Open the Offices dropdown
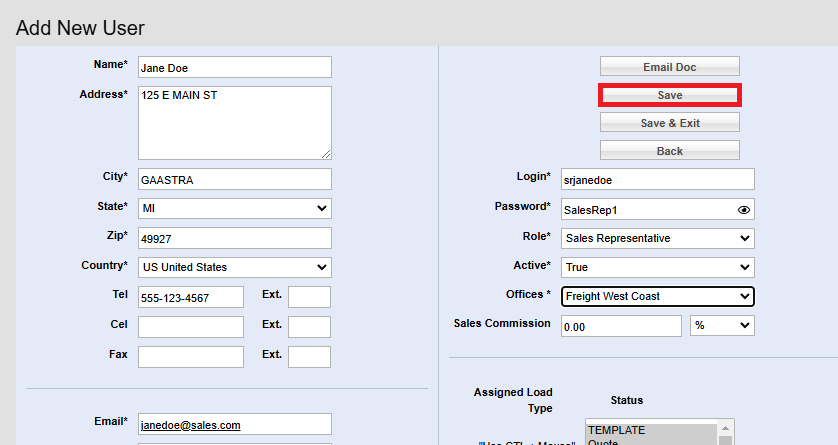The height and width of the screenshot is (445, 838). coord(657,296)
